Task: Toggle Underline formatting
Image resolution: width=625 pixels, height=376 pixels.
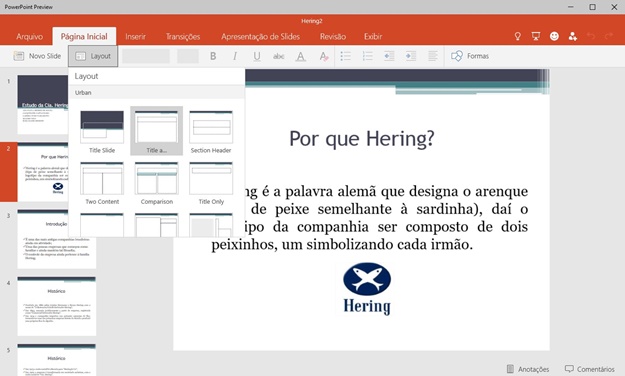Action: click(x=257, y=56)
